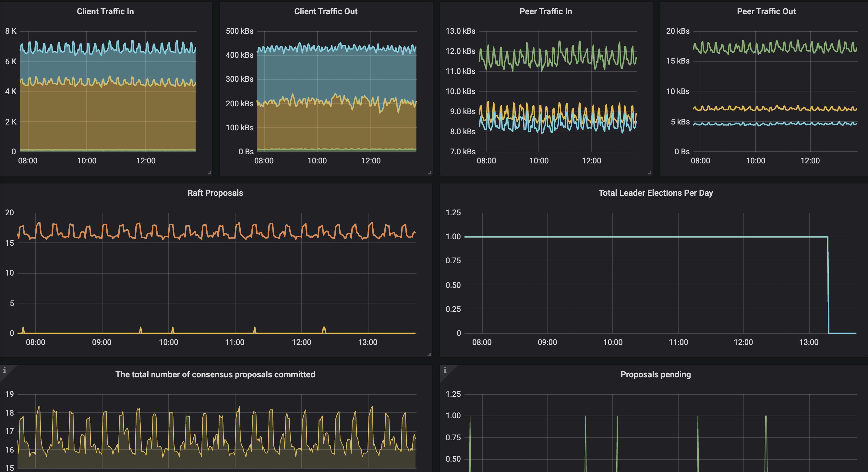Click resize handle of Client Traffic Out panel
Viewport: 868px width, 472px height.
(x=429, y=173)
